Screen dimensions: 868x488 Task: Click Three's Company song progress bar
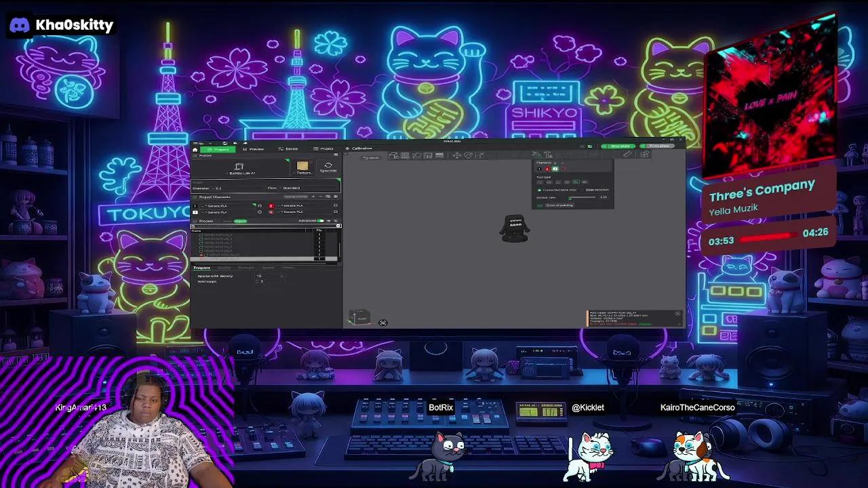(768, 236)
